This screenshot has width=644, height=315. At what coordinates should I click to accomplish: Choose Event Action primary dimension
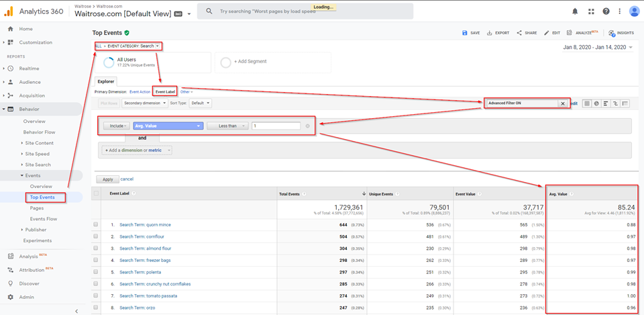point(140,92)
